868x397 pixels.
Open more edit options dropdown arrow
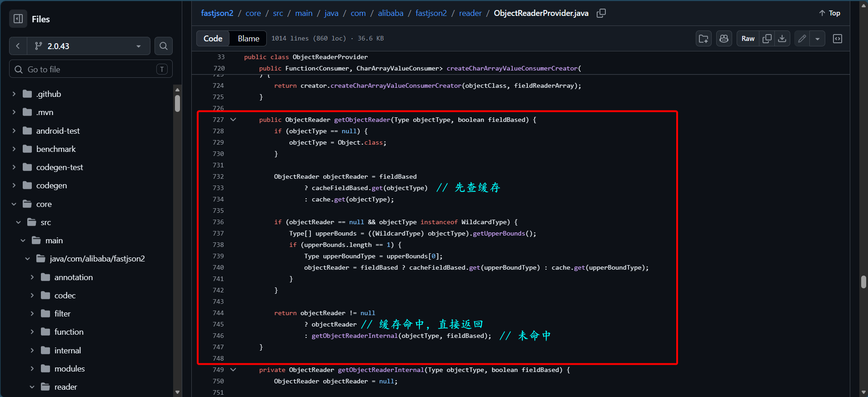point(818,39)
